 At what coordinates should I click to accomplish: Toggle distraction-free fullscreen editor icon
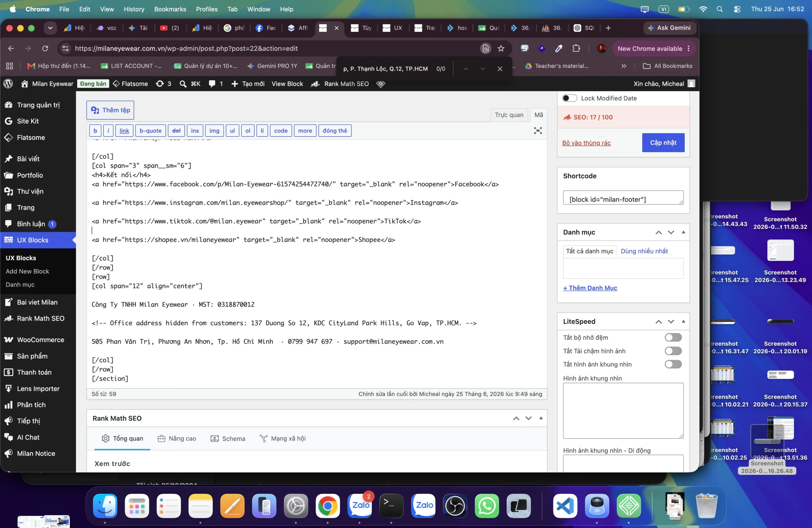[x=538, y=131]
